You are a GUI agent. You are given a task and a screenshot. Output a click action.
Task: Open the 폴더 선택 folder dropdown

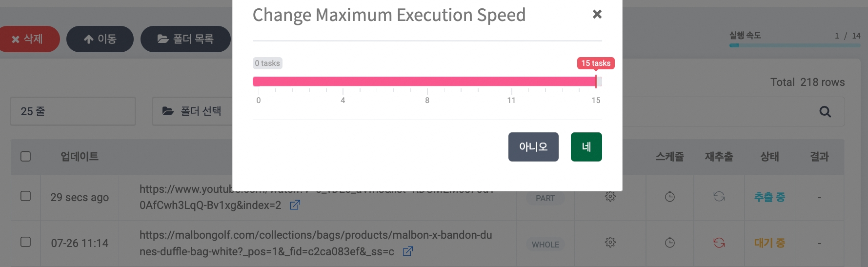pos(192,111)
